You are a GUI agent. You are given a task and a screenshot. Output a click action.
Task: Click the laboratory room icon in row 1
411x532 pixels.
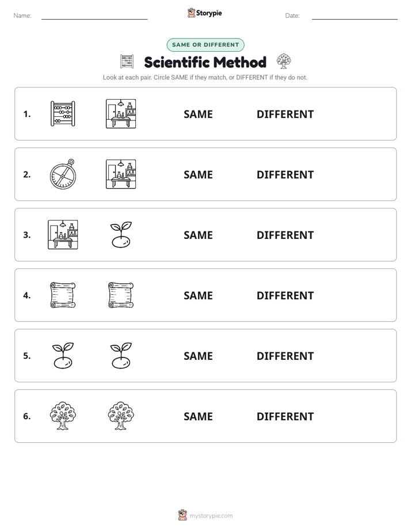(121, 113)
